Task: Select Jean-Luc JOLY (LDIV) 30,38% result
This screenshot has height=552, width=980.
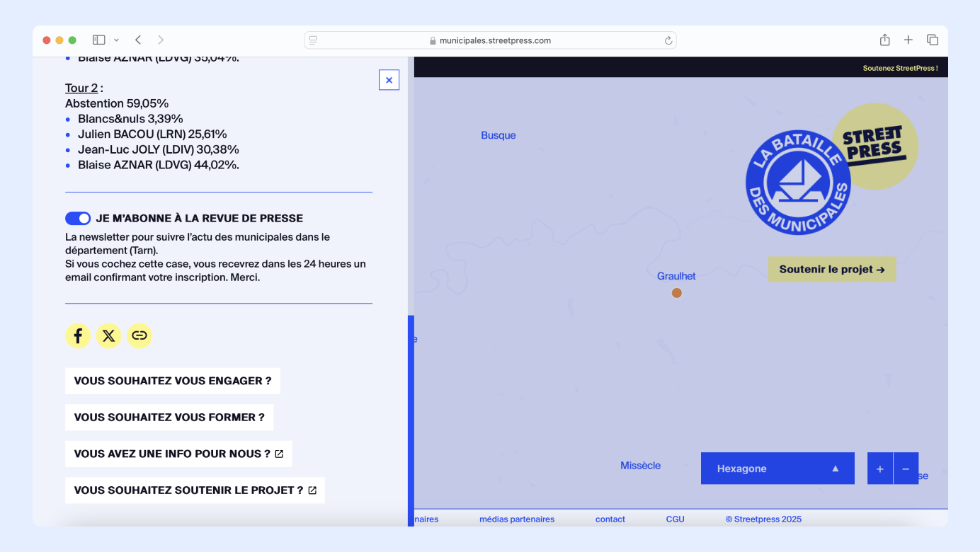Action: (x=159, y=149)
